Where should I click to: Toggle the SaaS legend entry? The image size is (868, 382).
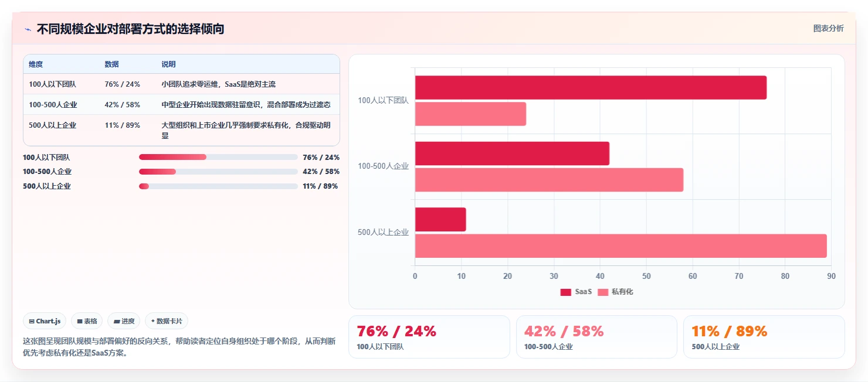click(576, 292)
